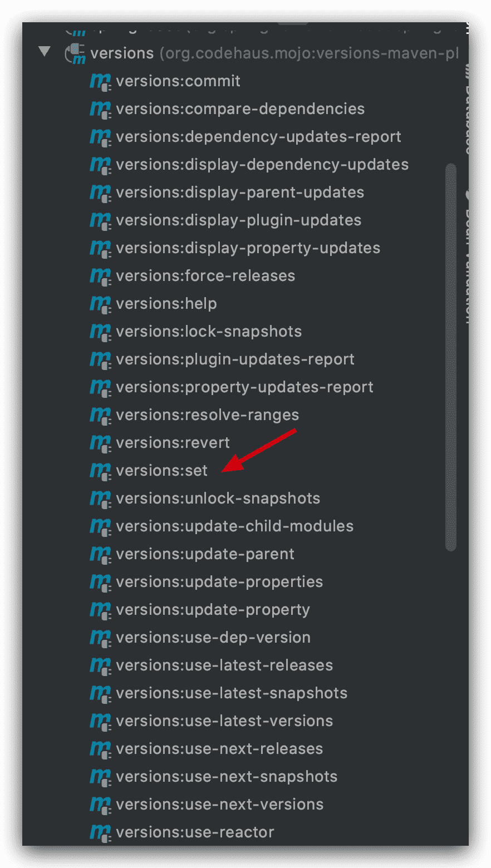Select the versions:update-properties goal
Screen dimensions: 491x868
219,582
